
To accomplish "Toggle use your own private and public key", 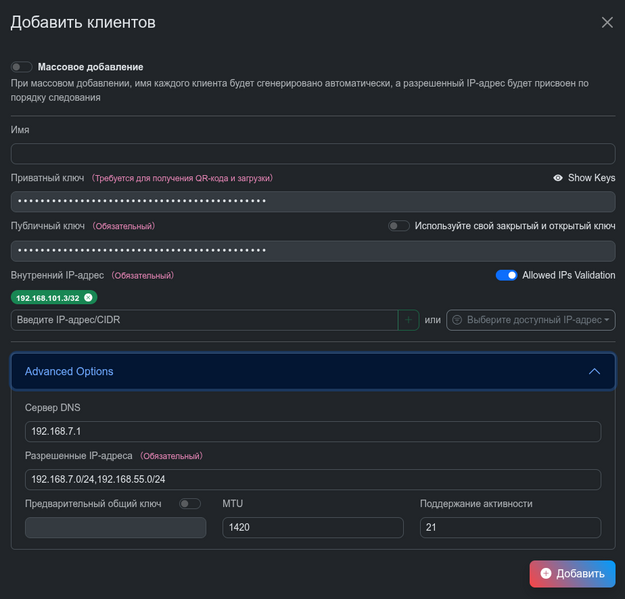I will pos(399,226).
